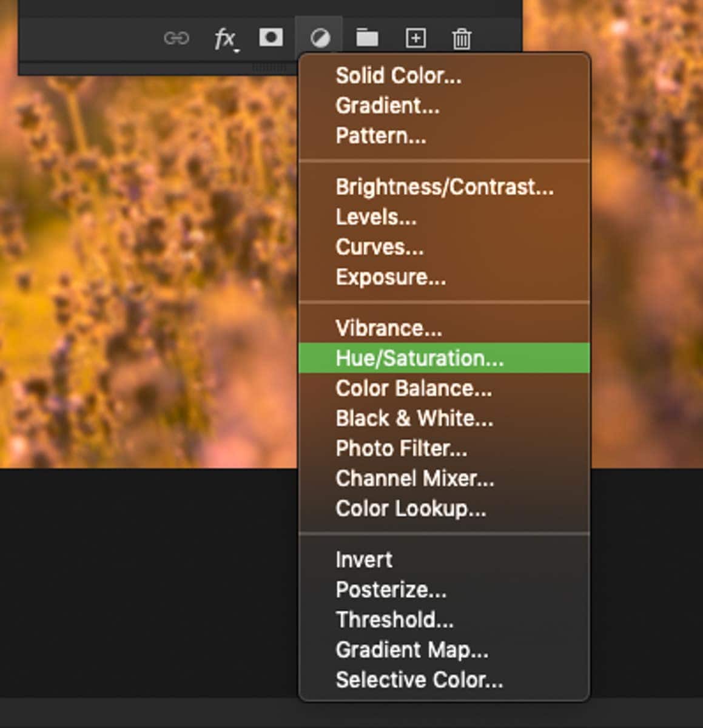
Task: Select Photo Filter from the menu
Action: coord(444,448)
